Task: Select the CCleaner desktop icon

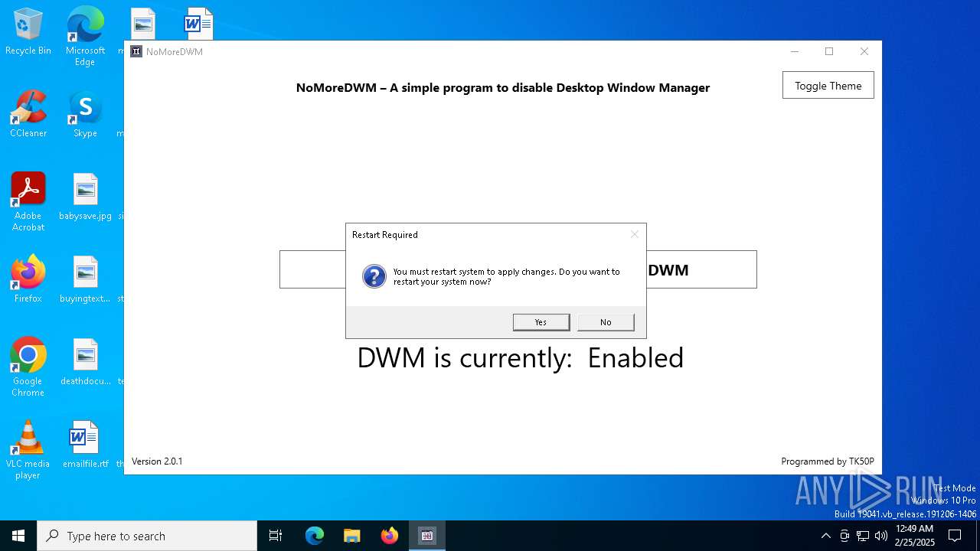Action: click(x=28, y=115)
